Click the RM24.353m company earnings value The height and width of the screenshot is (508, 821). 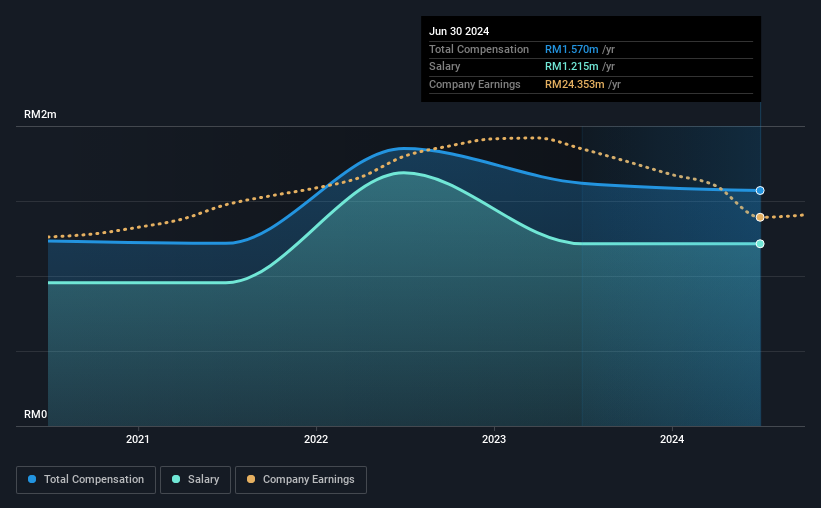click(574, 84)
